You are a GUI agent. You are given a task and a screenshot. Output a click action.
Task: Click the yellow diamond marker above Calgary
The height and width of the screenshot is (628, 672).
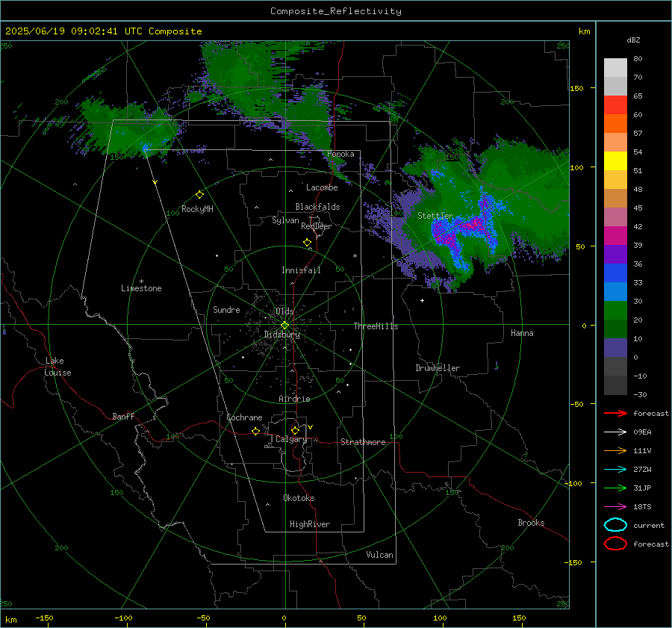click(295, 430)
